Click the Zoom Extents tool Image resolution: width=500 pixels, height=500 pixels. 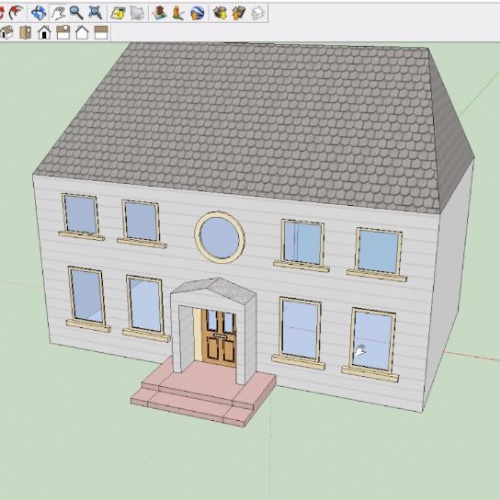tap(95, 13)
